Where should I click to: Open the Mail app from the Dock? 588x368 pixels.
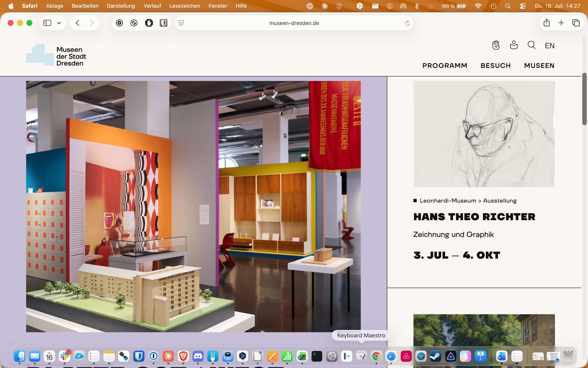(35, 357)
